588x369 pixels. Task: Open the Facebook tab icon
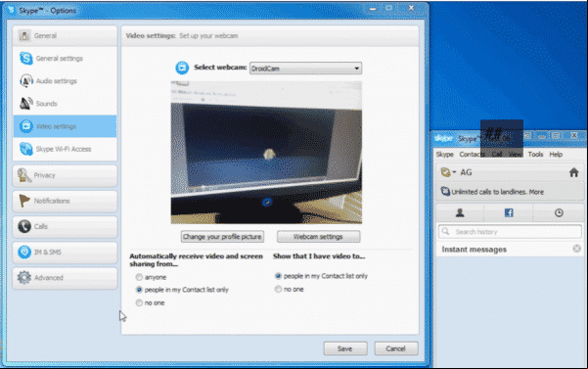pyautogui.click(x=509, y=213)
